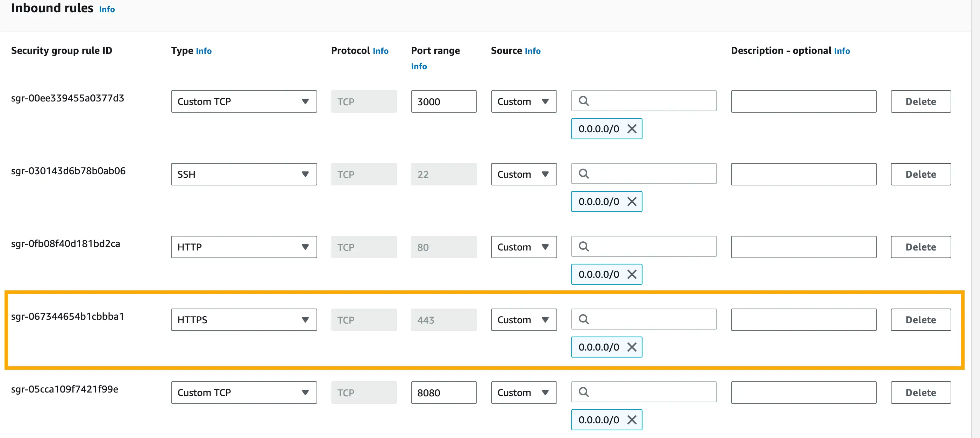Open Info link next to Inbound rules
Viewport: 980px width, 438px height.
pos(107,9)
